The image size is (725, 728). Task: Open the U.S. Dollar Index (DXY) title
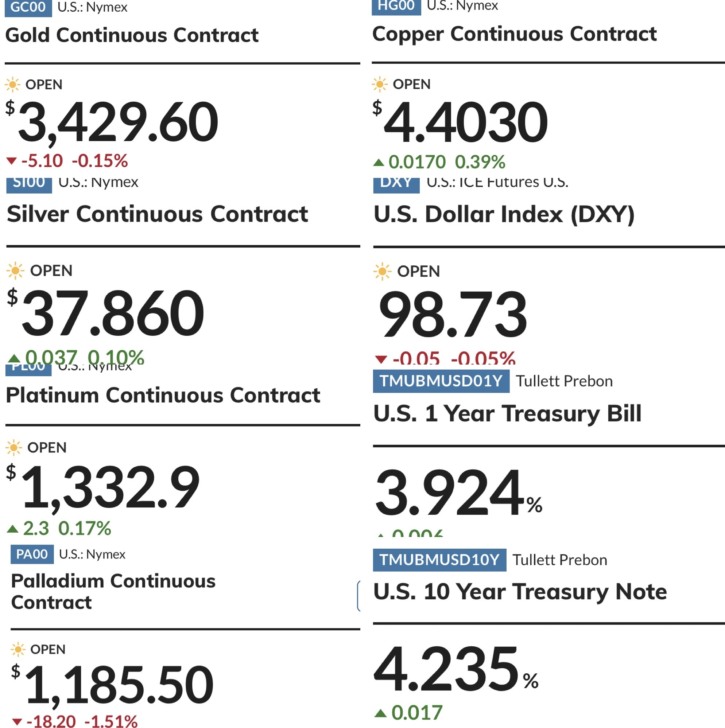pyautogui.click(x=504, y=215)
